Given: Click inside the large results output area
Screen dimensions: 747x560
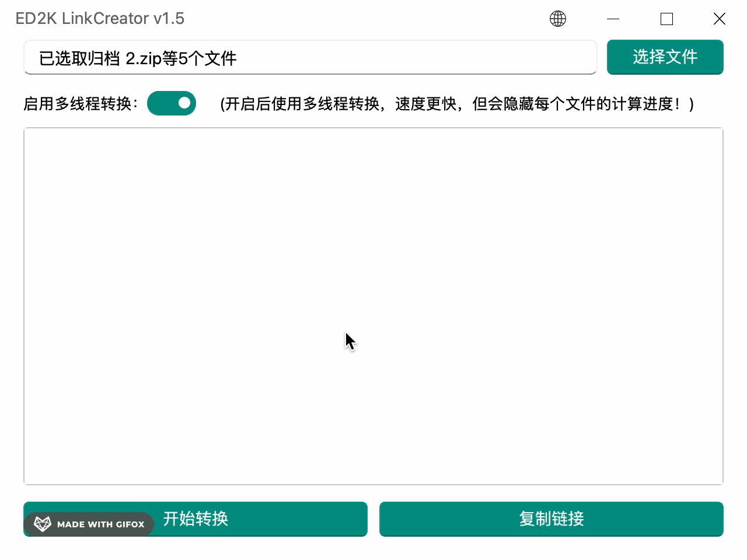Looking at the screenshot, I should coord(373,306).
